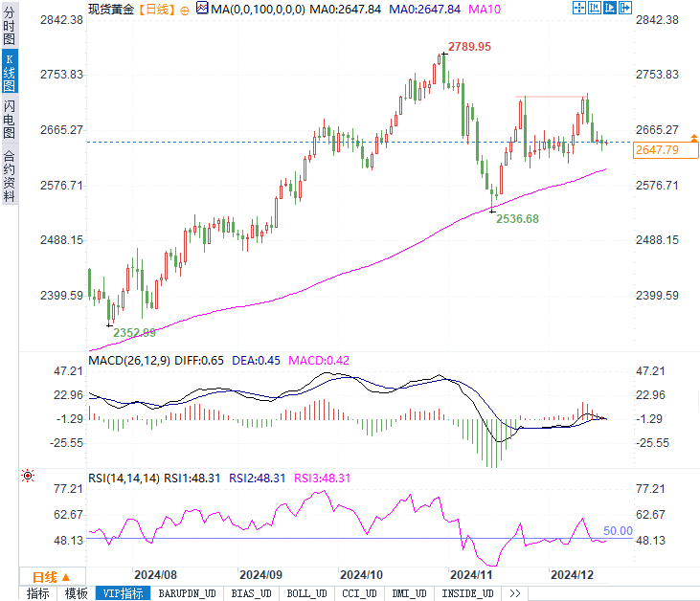Click the orange circle icon beside 日线

(185, 11)
